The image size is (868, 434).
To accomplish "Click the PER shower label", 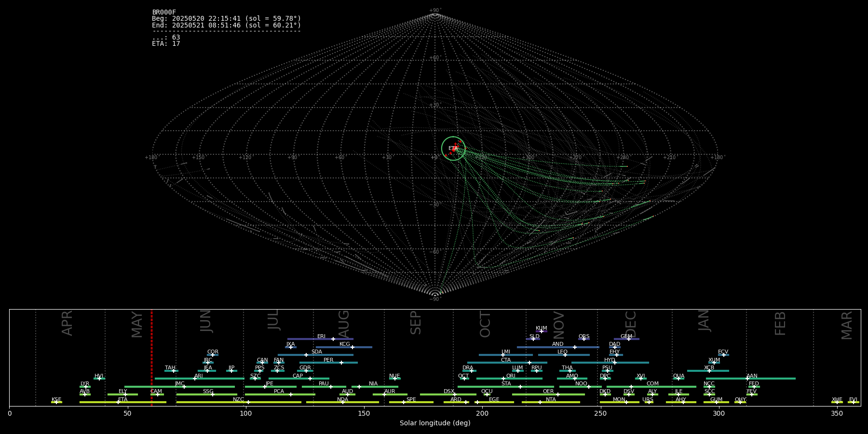I will (x=328, y=360).
